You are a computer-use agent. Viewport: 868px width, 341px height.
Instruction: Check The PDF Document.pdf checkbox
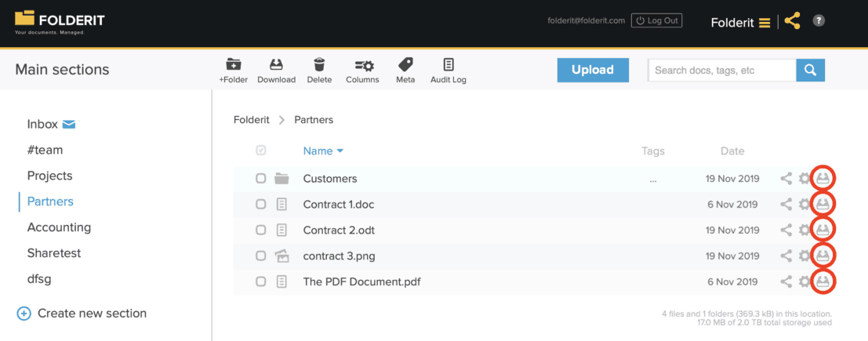261,281
